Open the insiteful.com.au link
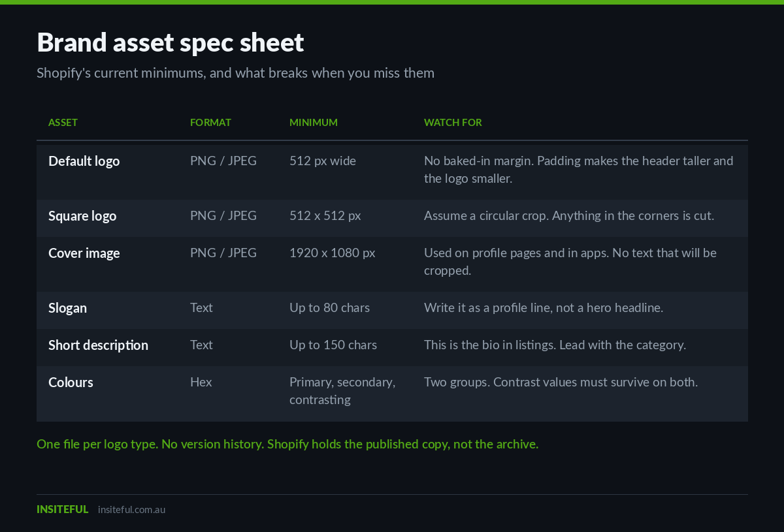Image resolution: width=784 pixels, height=532 pixels. pyautogui.click(x=131, y=509)
